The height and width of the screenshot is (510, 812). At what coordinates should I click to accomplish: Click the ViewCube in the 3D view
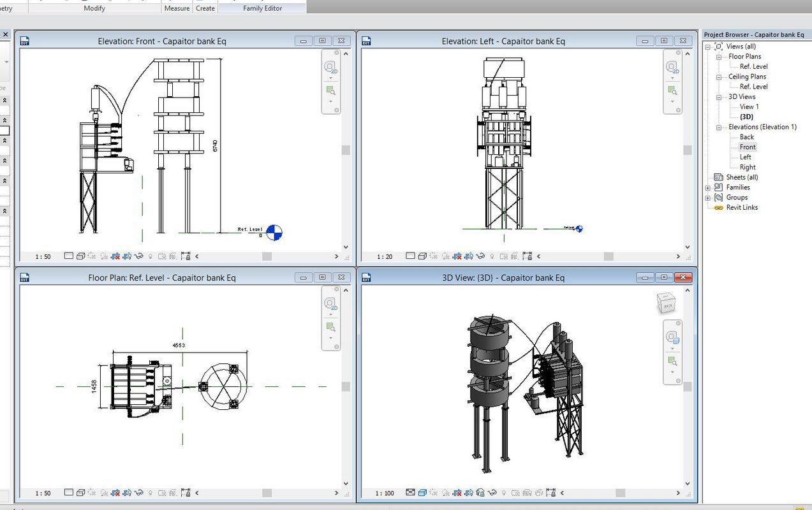pos(666,303)
